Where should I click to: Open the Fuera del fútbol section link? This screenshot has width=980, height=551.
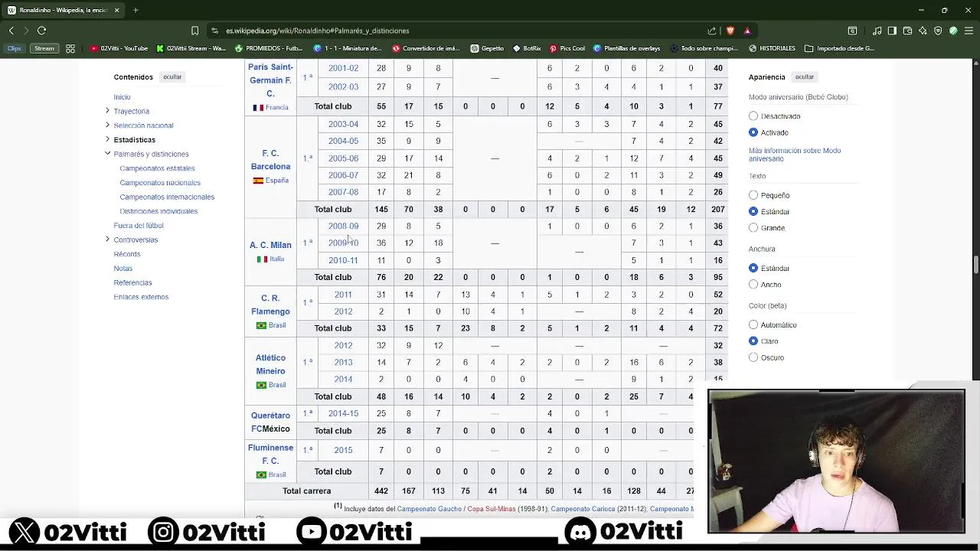(x=139, y=226)
